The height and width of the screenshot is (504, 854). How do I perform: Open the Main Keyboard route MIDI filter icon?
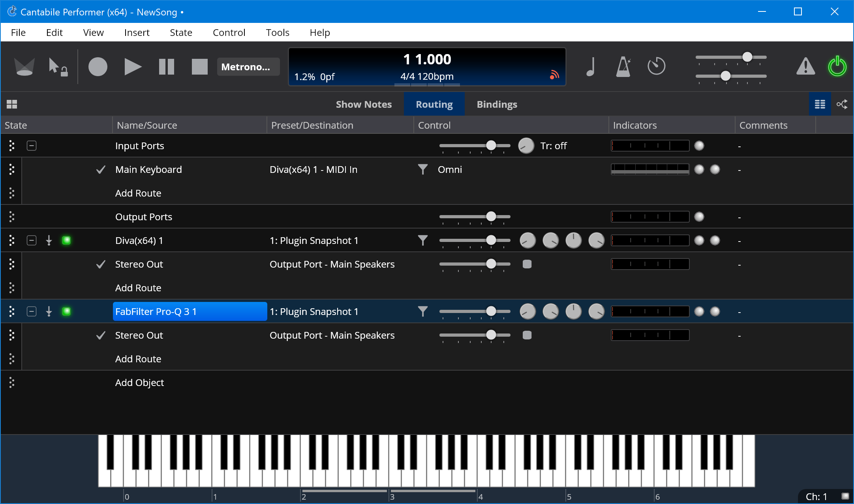coord(422,169)
